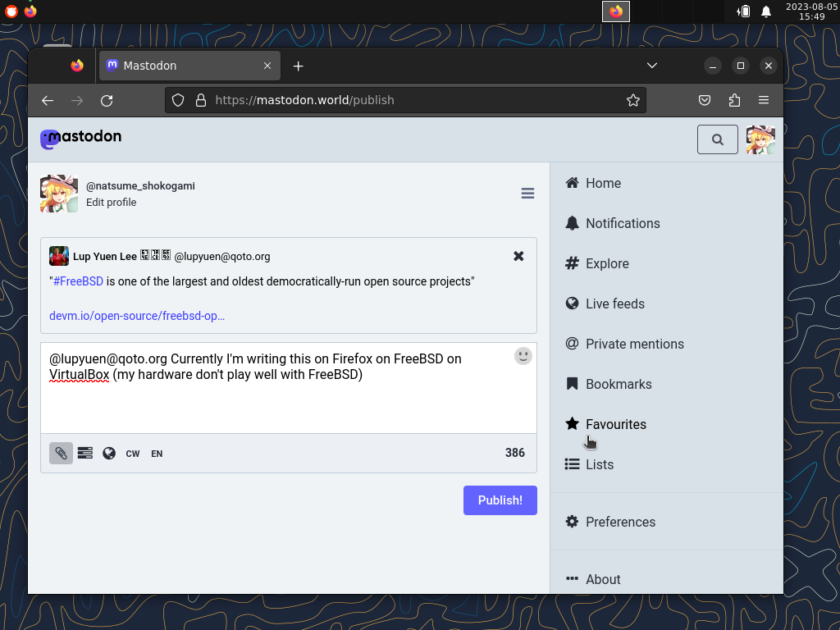The image size is (840, 630).
Task: Open the Explore page
Action: click(x=607, y=263)
